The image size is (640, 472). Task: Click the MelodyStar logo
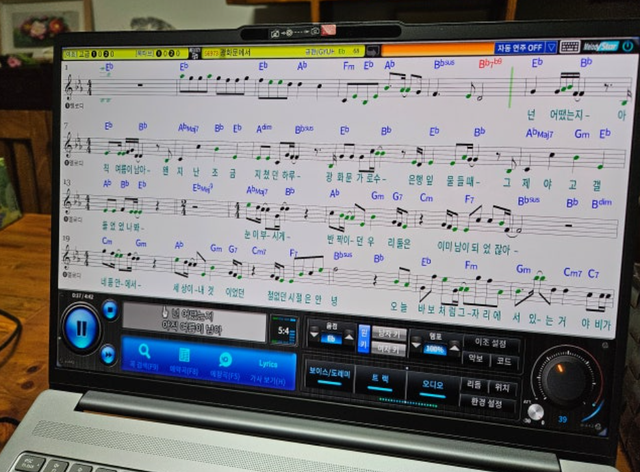coord(600,46)
